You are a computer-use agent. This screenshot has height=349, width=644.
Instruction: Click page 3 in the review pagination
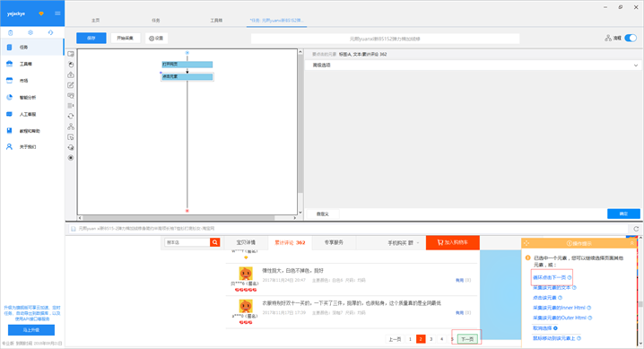click(431, 339)
